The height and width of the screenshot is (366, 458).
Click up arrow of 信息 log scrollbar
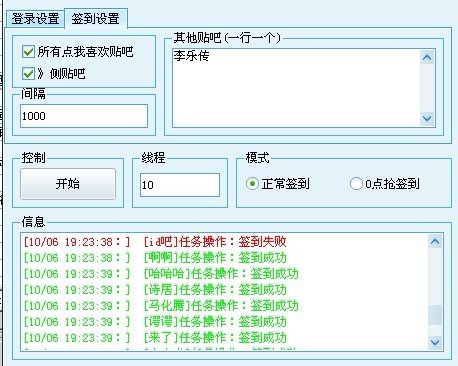(x=435, y=241)
